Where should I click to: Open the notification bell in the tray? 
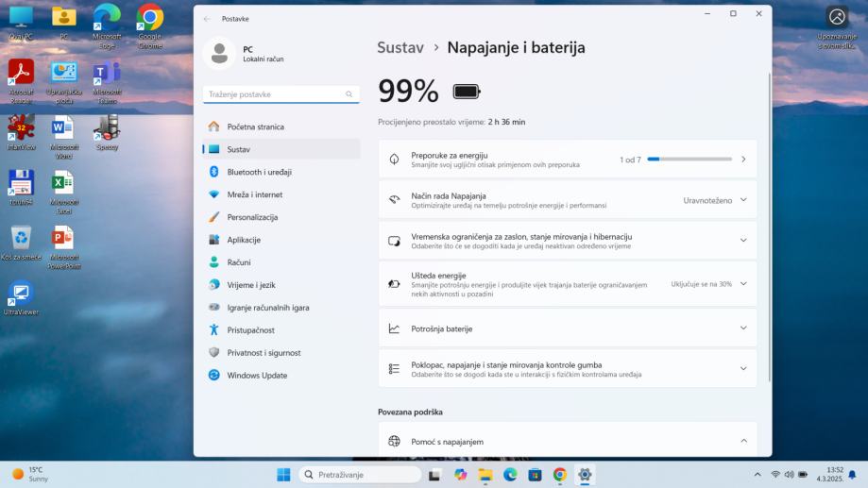[853, 475]
